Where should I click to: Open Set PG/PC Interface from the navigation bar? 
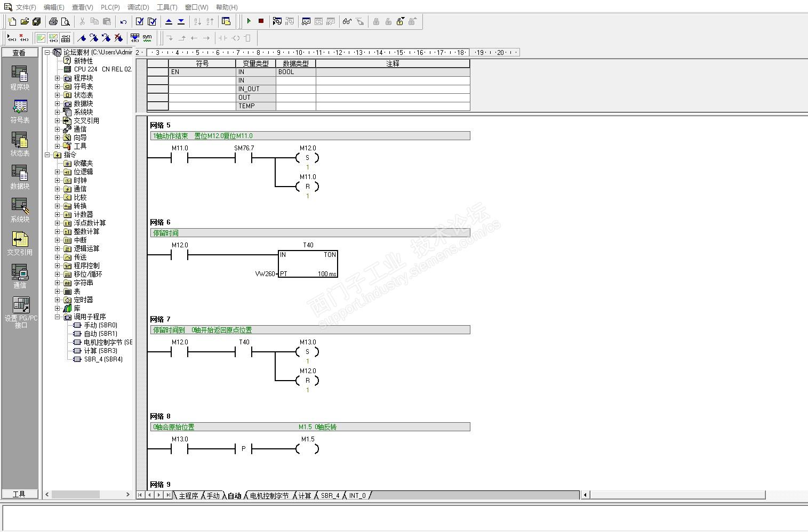20,312
